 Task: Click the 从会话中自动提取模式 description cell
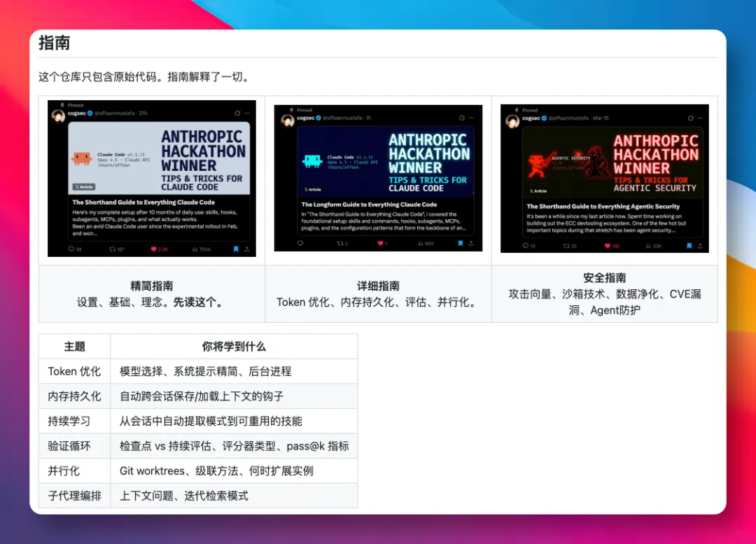(x=234, y=421)
